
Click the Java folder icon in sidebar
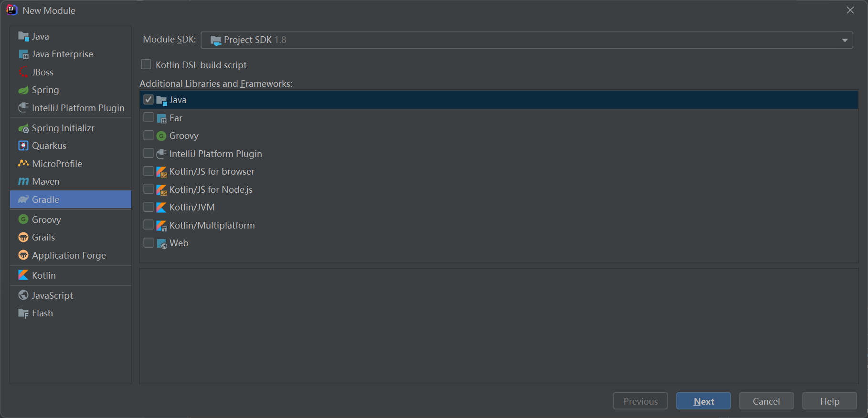point(23,36)
